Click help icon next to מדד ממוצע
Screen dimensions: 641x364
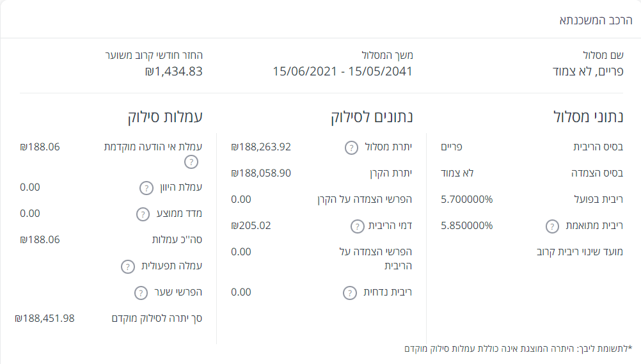tap(143, 214)
